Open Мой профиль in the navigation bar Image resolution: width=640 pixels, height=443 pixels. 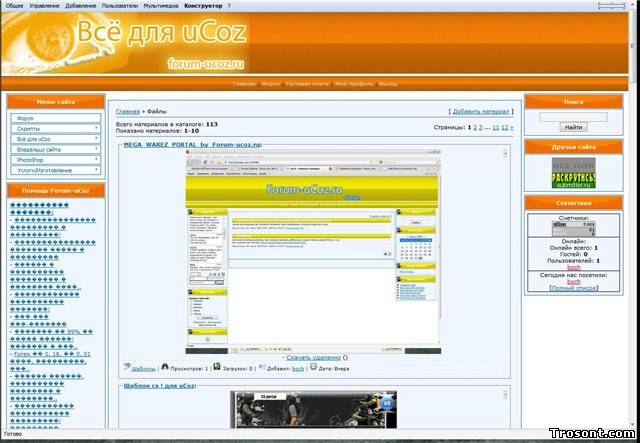point(353,84)
